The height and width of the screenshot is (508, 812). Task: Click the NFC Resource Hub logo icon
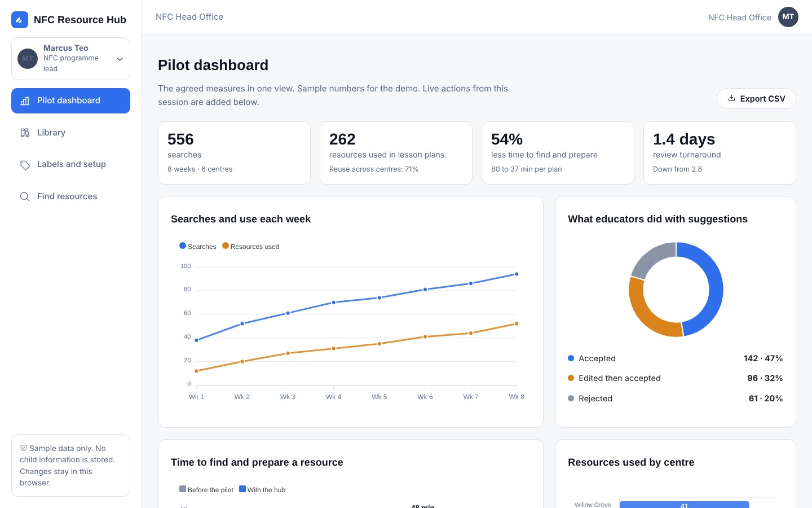pos(20,20)
